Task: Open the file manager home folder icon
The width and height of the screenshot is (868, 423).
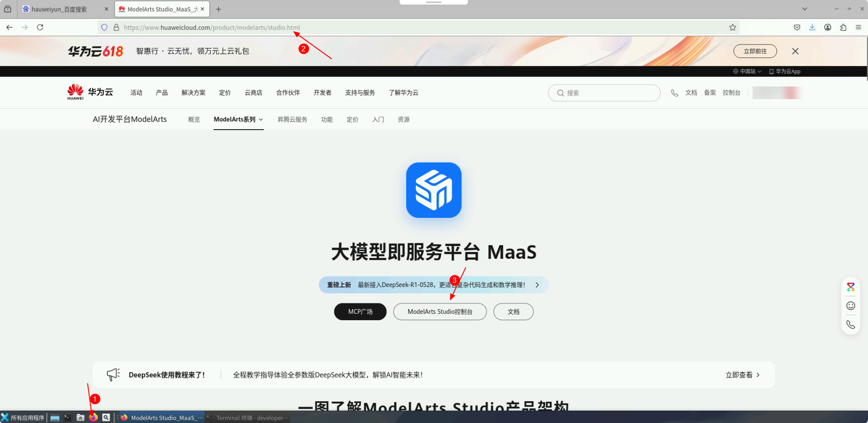Action: (80, 418)
